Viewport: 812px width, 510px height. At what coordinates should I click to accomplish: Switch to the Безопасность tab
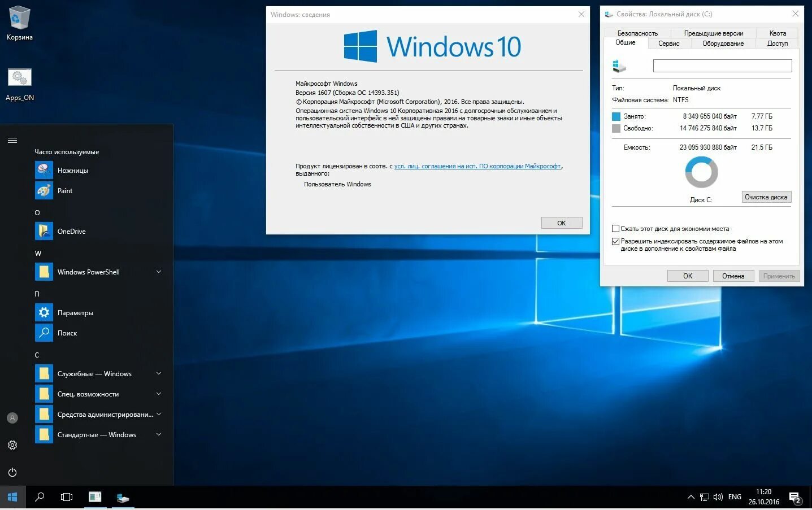point(637,33)
